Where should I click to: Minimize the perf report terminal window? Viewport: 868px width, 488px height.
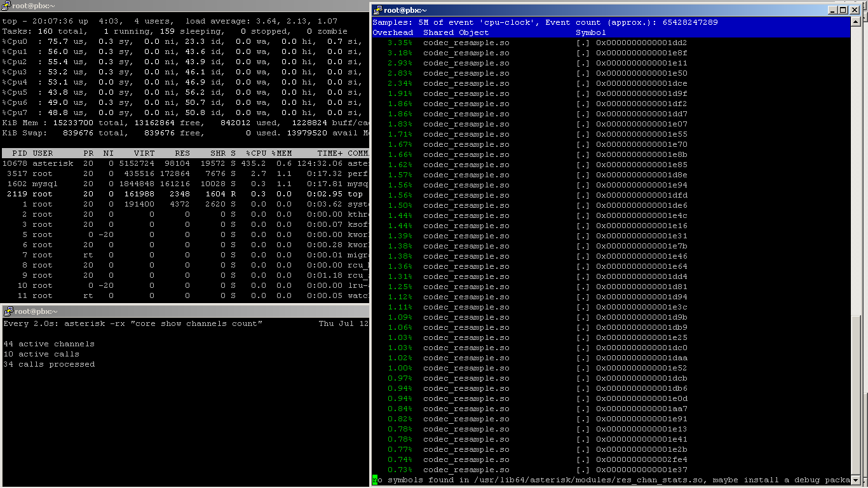coord(834,10)
